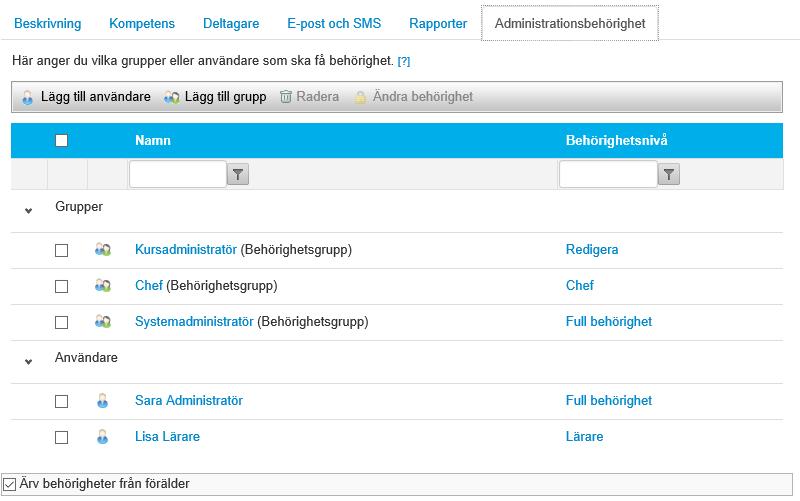Screen dimensions: 800x501
Task: Check the Systemadministratör row checkbox
Action: 61,322
